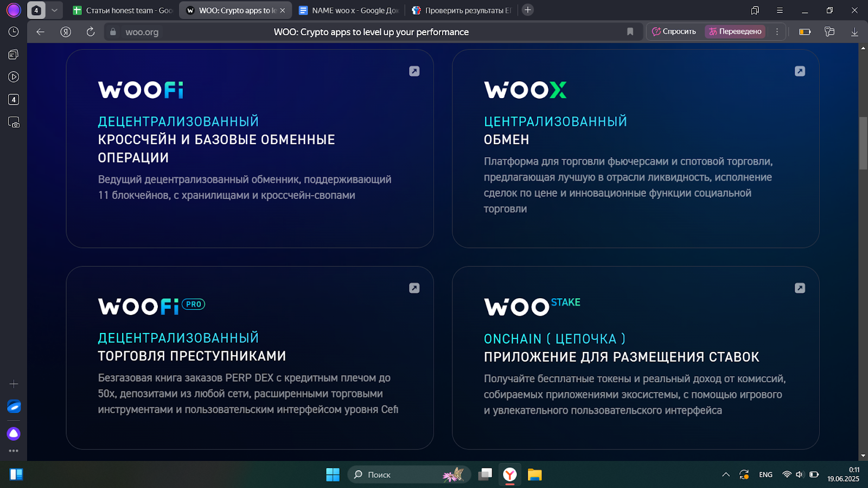Open the browser profile avatar

(x=14, y=10)
